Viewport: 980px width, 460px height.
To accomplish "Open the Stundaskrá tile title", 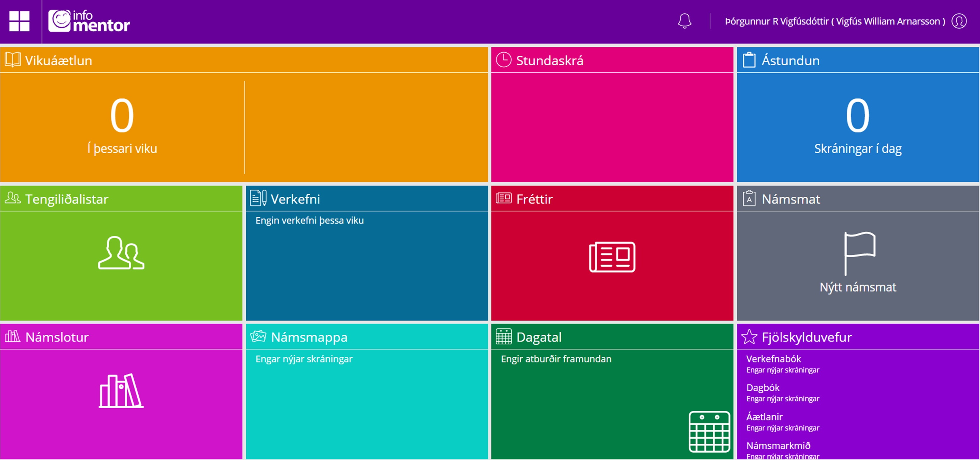I will (x=550, y=60).
